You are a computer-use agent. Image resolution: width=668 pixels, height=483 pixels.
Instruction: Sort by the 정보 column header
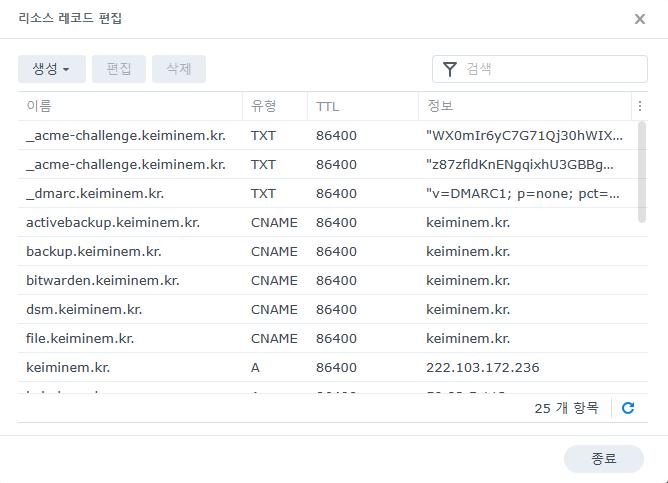524,106
